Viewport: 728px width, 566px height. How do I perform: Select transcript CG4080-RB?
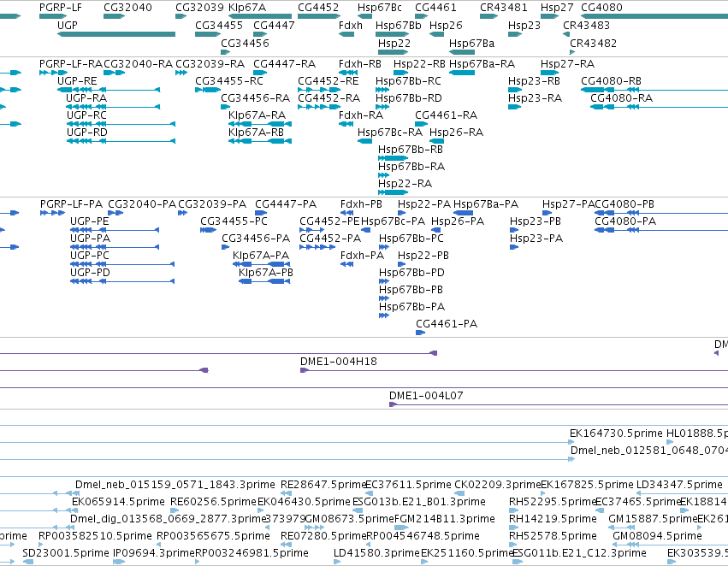point(611,80)
